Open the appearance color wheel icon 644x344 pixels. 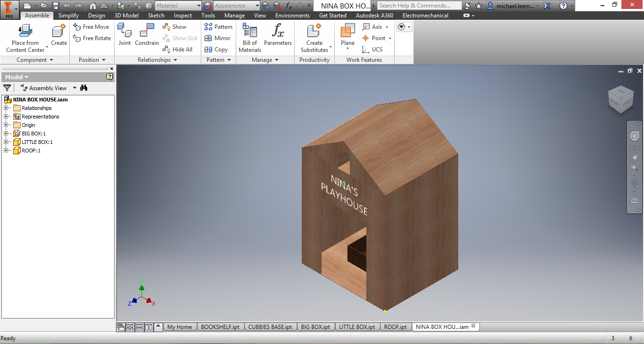click(207, 6)
